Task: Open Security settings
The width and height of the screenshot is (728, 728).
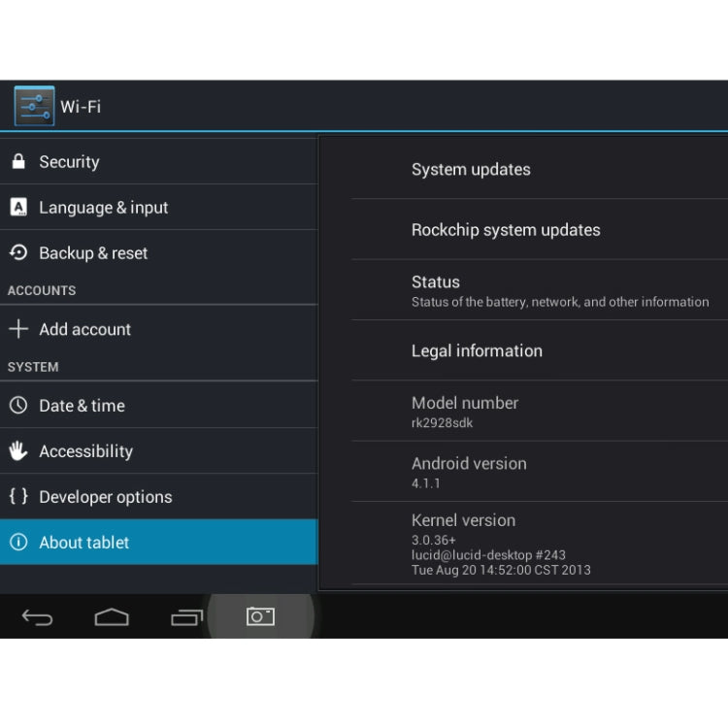Action: pyautogui.click(x=159, y=161)
